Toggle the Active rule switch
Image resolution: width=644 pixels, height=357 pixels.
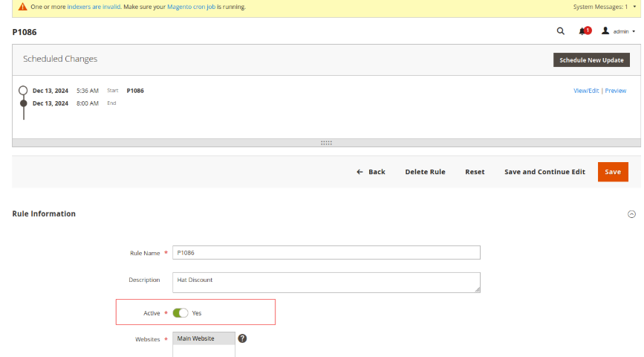(180, 313)
